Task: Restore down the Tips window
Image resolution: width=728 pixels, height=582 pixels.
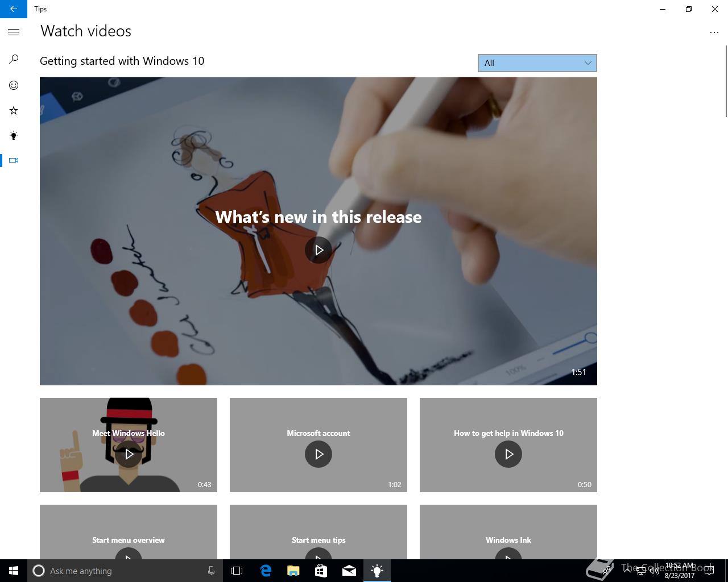Action: pos(689,9)
